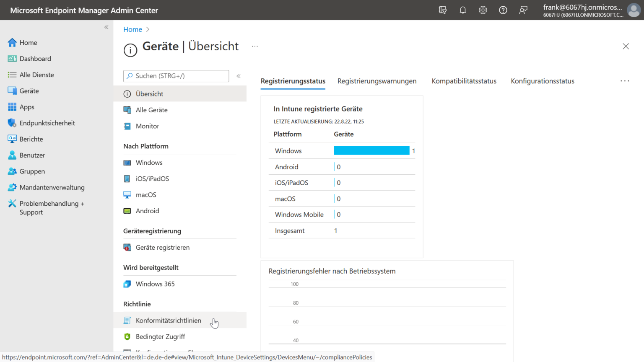This screenshot has width=644, height=362.
Task: Collapse the left navigation with the chevron
Action: (x=106, y=27)
